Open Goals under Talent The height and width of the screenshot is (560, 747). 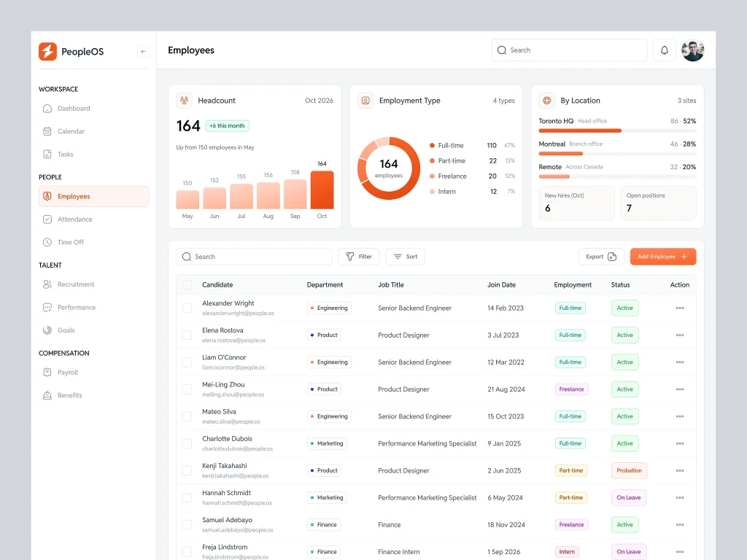tap(94, 330)
